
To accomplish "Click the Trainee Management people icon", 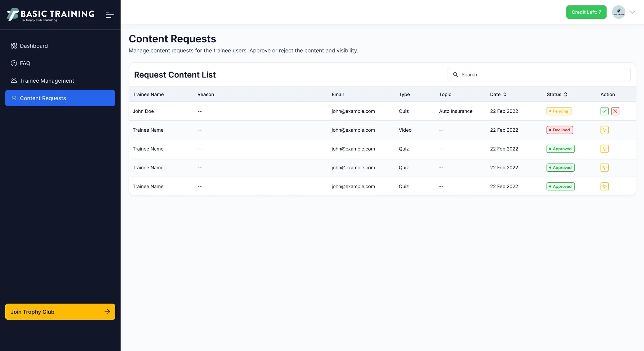I will [14, 81].
